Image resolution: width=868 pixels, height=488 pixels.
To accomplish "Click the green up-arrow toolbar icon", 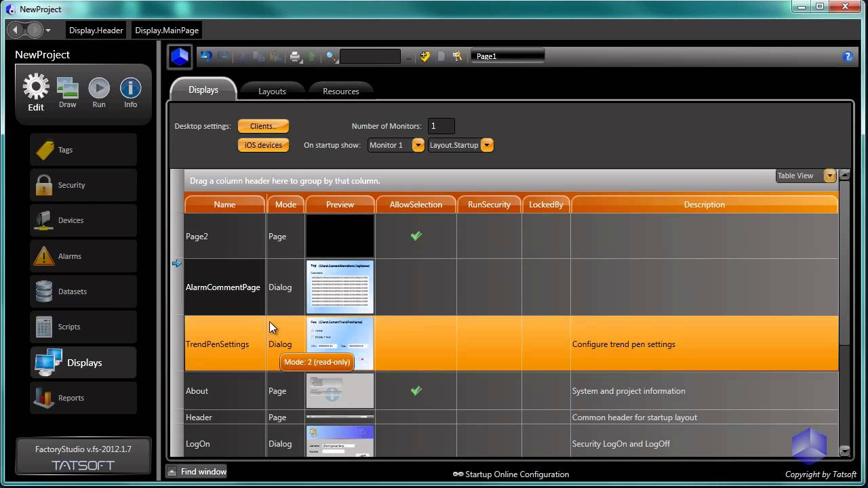I will [x=311, y=56].
